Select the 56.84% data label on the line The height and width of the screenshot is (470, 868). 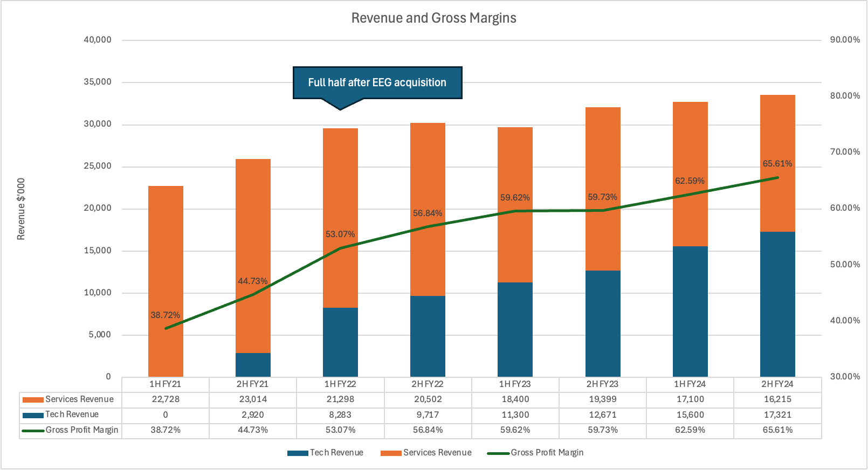point(428,213)
